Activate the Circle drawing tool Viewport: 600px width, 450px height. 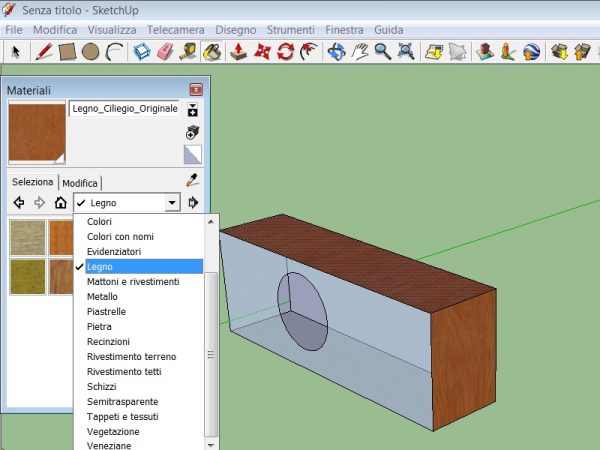click(x=91, y=51)
